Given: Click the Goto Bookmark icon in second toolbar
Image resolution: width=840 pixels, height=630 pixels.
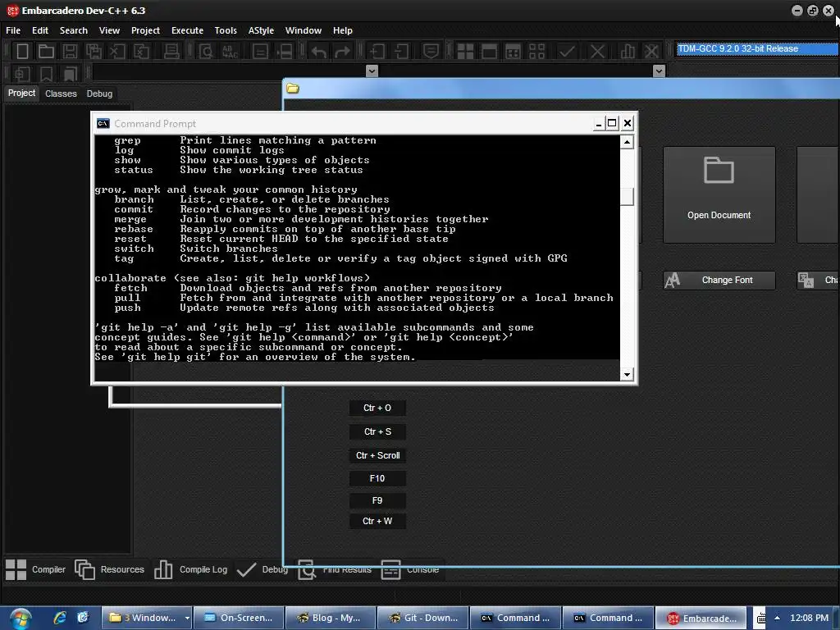Looking at the screenshot, I should click(x=70, y=73).
